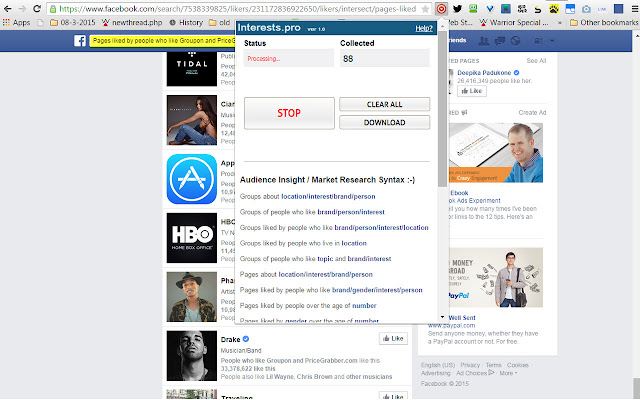The image size is (640, 400).
Task: Click the browser back arrow
Action: 7,9
